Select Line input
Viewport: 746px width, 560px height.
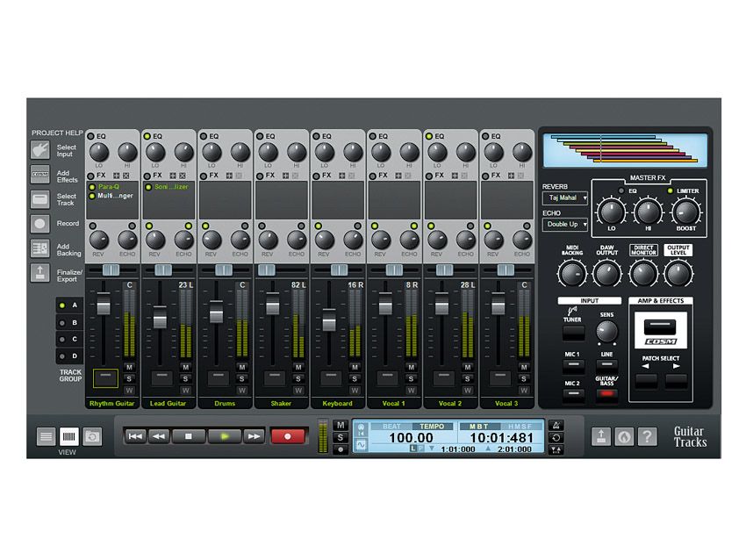(606, 366)
